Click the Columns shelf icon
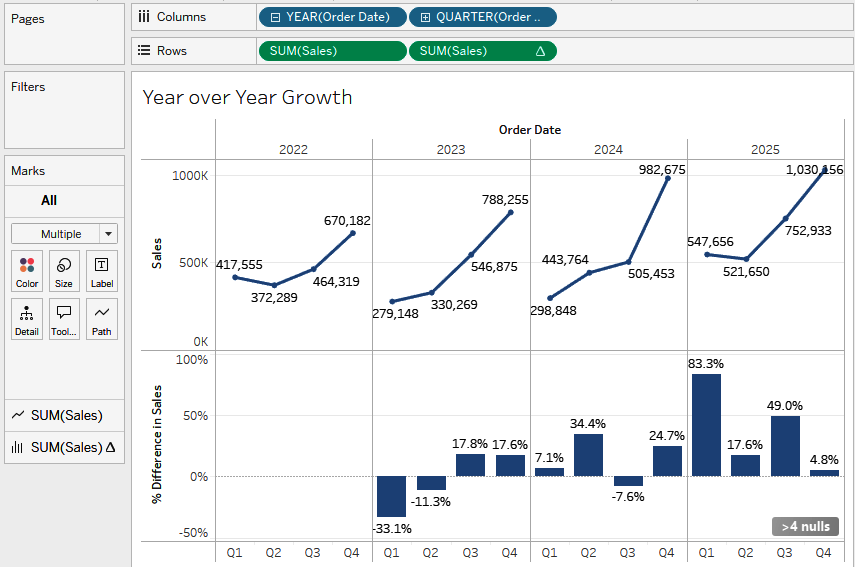This screenshot has width=855, height=567. click(144, 17)
